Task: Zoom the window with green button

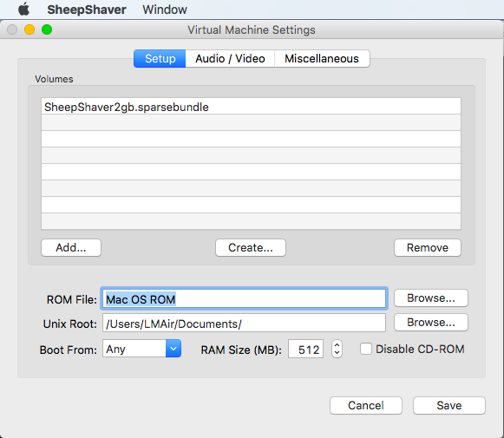Action: point(47,29)
